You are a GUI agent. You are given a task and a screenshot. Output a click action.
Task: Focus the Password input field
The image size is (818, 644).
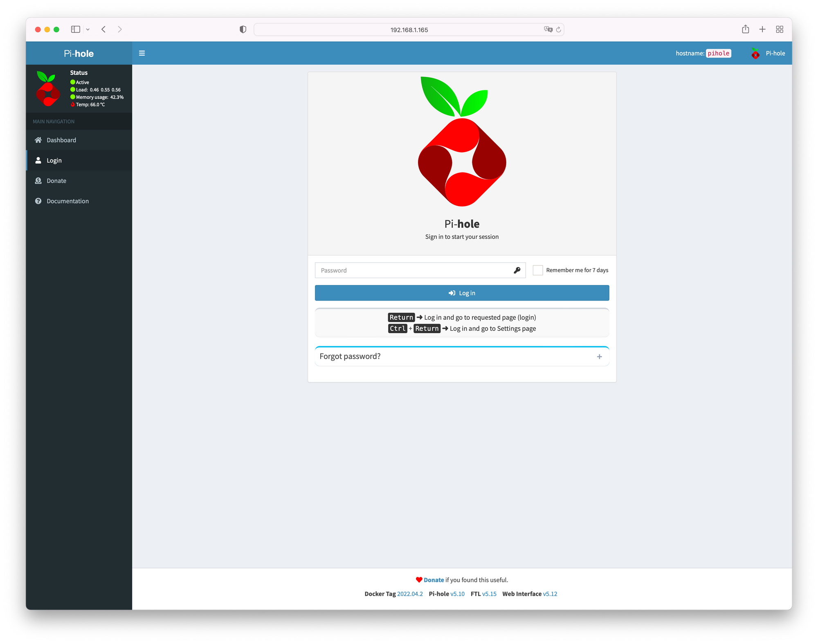(420, 270)
